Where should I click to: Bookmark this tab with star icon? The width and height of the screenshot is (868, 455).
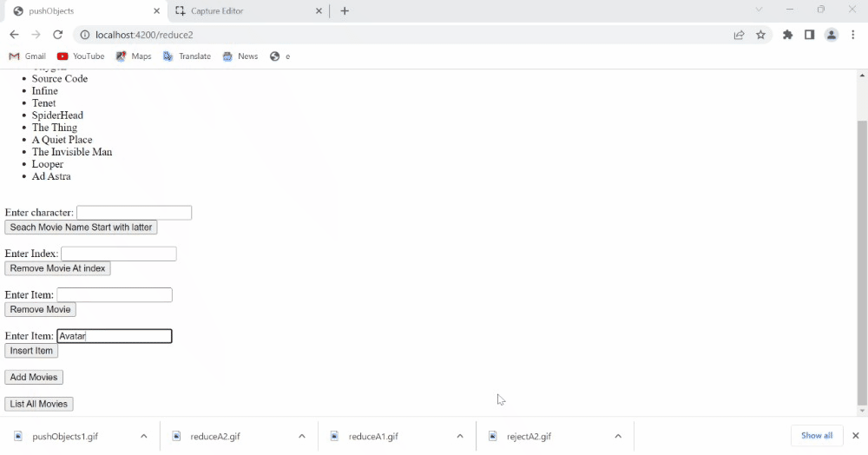pos(760,35)
